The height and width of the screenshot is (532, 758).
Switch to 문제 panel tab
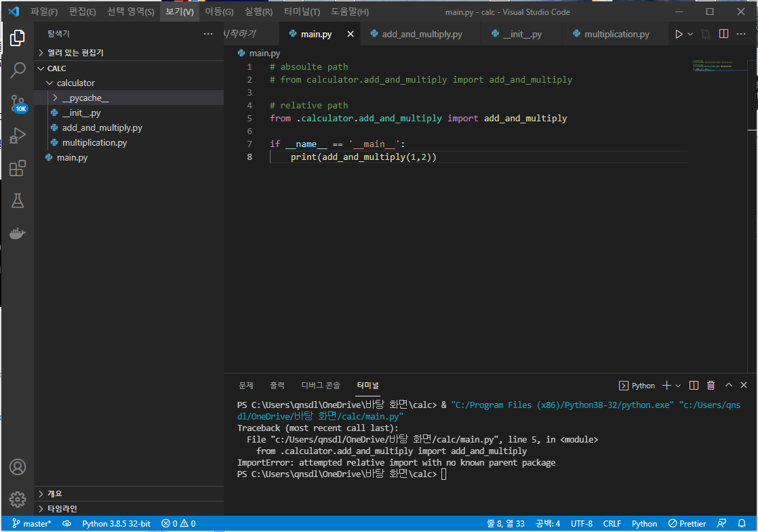click(246, 385)
